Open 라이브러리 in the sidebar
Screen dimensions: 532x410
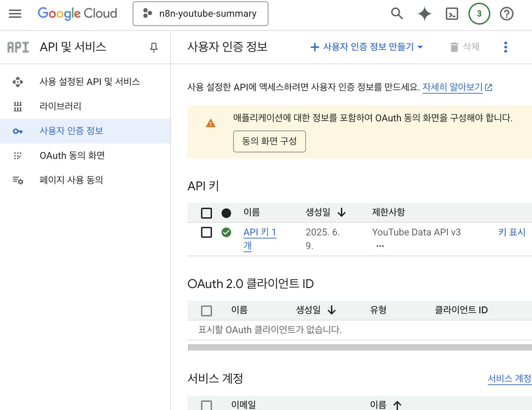85,107
